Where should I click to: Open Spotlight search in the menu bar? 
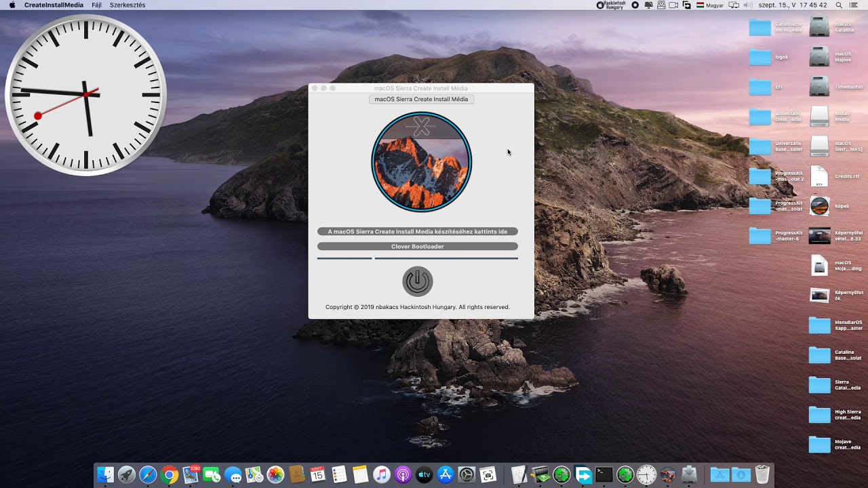pyautogui.click(x=839, y=5)
